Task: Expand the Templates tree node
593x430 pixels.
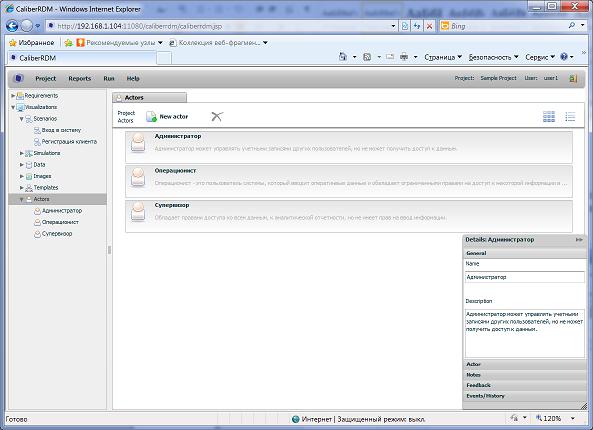Action: [22, 188]
